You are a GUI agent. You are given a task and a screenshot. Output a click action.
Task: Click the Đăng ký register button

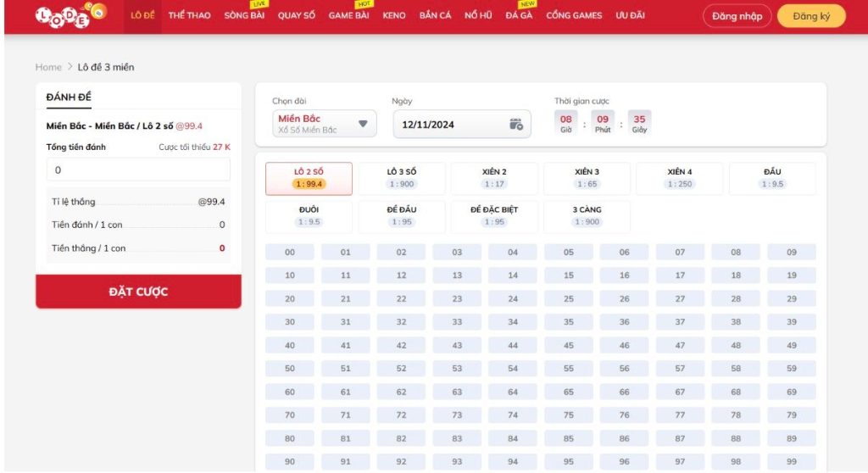(811, 16)
